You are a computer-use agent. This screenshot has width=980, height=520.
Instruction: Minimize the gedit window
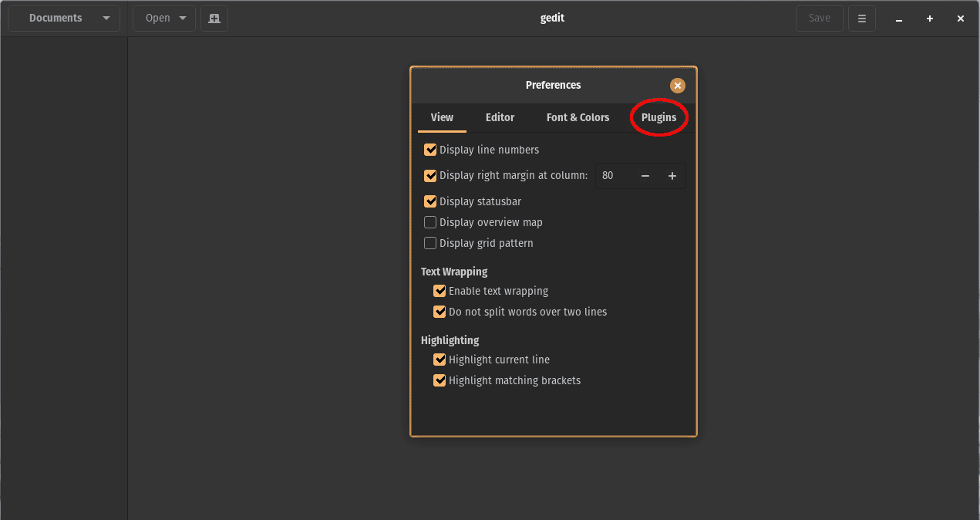coord(899,19)
